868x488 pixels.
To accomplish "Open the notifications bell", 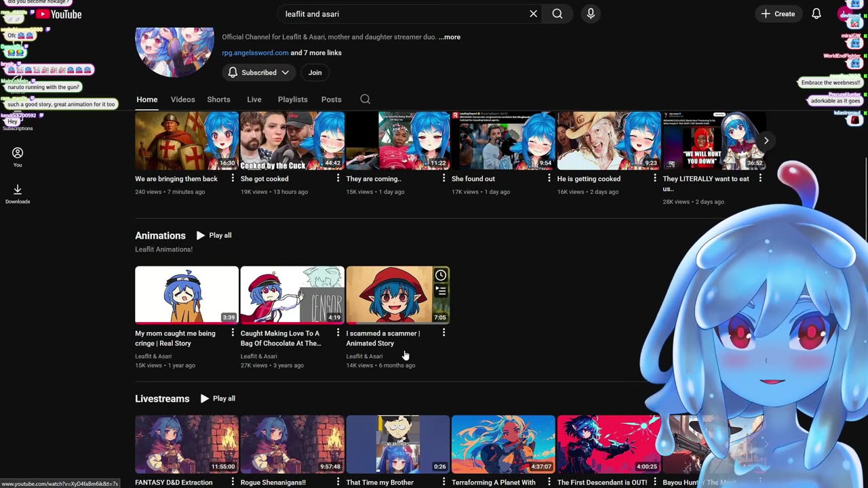I will click(x=816, y=14).
